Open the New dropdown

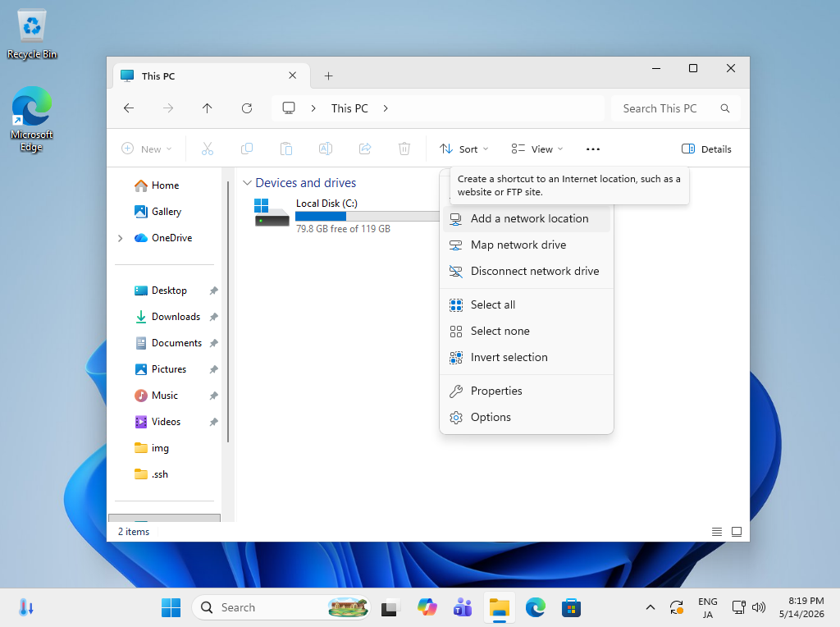point(147,149)
